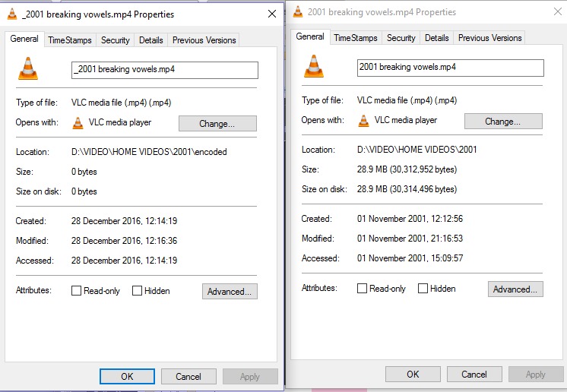Open Security tab in left dialog
Image resolution: width=567 pixels, height=392 pixels.
point(116,40)
